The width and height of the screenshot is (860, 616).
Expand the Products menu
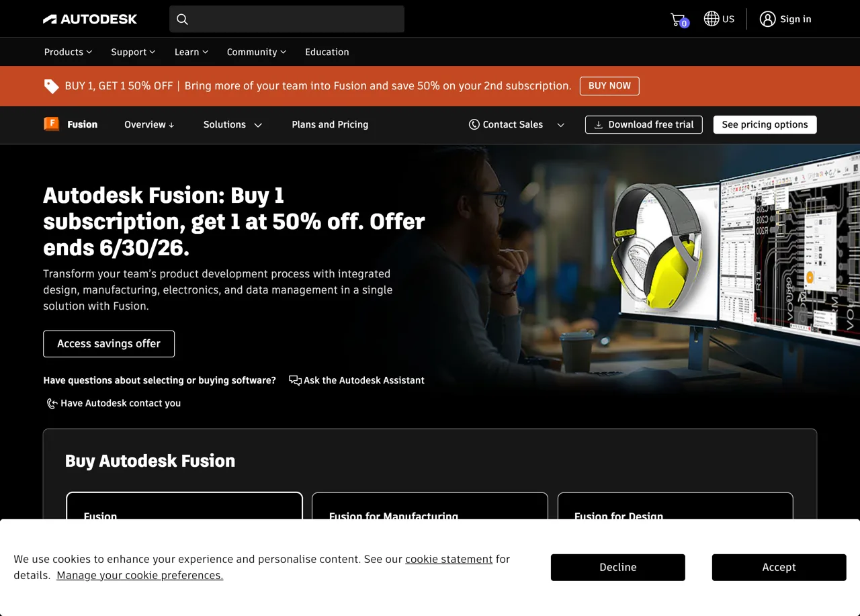(68, 52)
